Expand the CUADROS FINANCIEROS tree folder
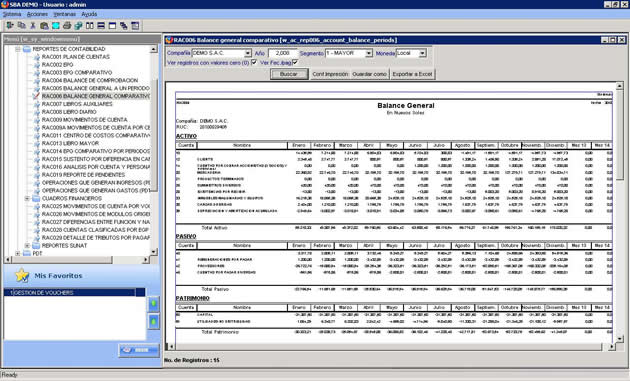 [27, 199]
